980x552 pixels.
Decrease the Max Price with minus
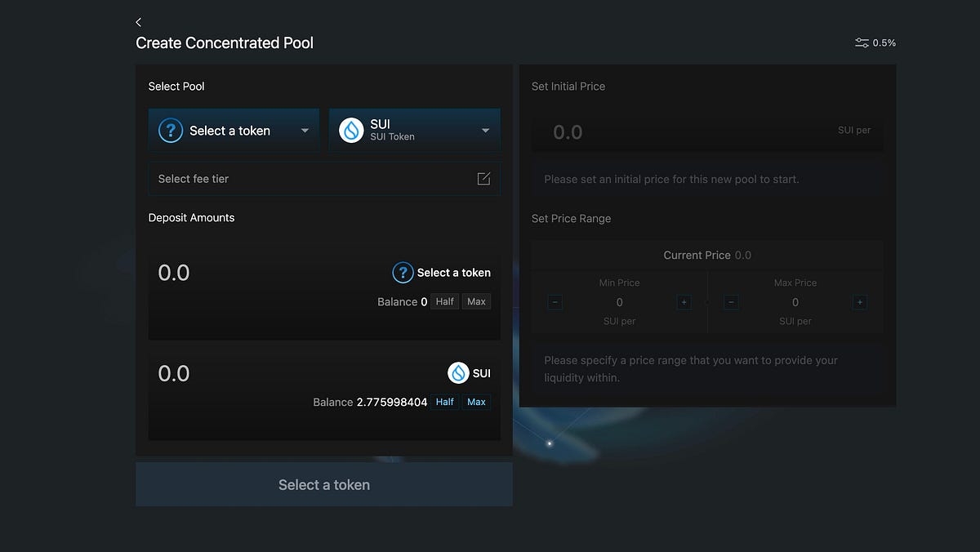tap(732, 302)
